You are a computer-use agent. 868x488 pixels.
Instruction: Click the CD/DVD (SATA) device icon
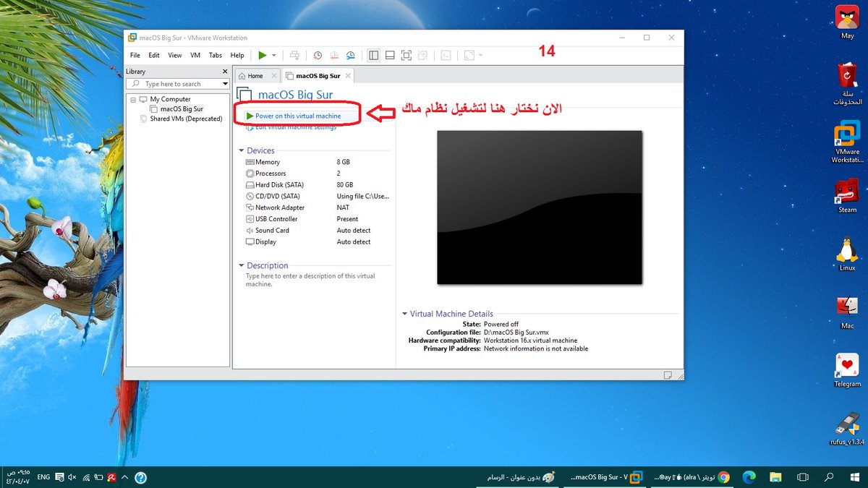[x=250, y=196]
